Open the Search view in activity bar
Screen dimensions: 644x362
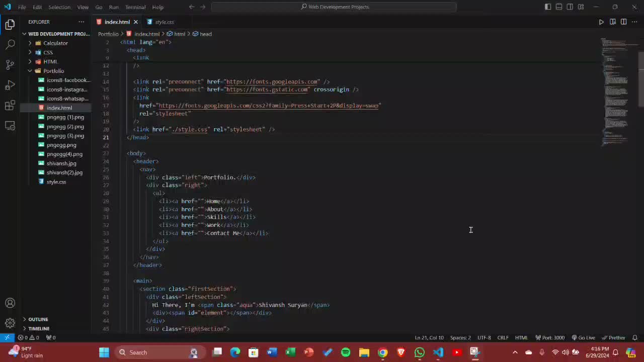click(x=10, y=45)
